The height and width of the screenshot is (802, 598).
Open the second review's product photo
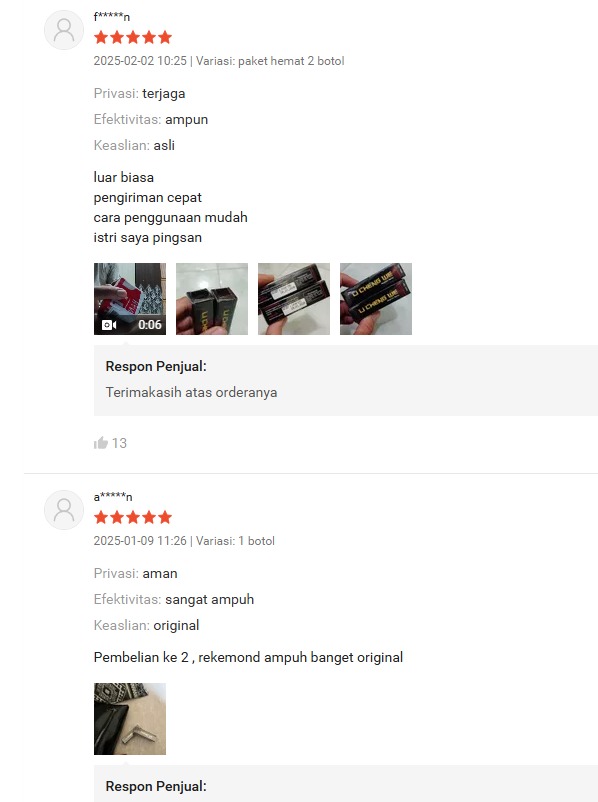130,719
